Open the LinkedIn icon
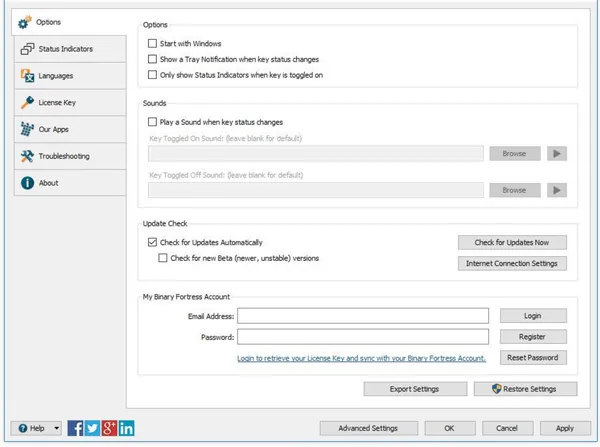Screen dimensions: 600x447 pos(126,428)
